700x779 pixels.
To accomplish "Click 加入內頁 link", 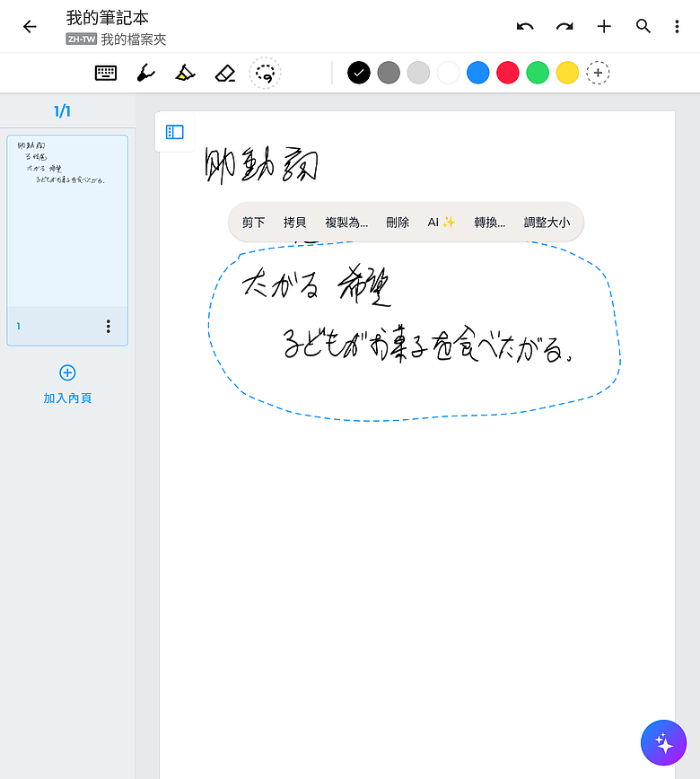I will click(67, 398).
